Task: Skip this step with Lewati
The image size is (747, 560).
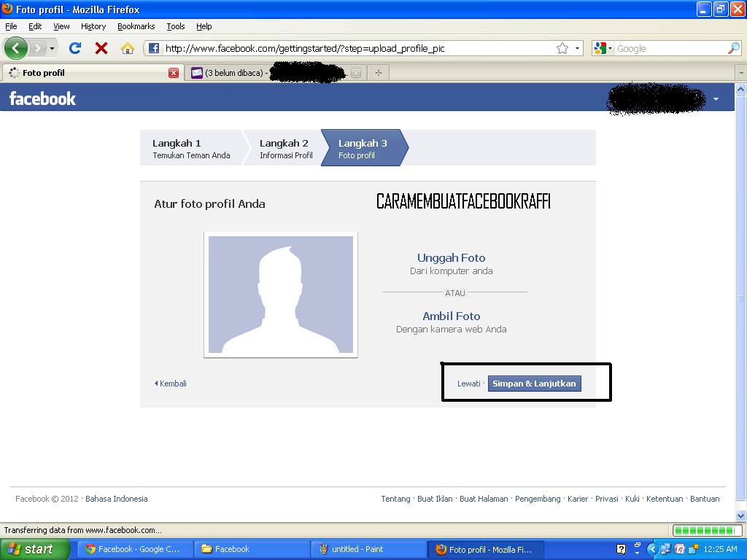Action: click(469, 384)
